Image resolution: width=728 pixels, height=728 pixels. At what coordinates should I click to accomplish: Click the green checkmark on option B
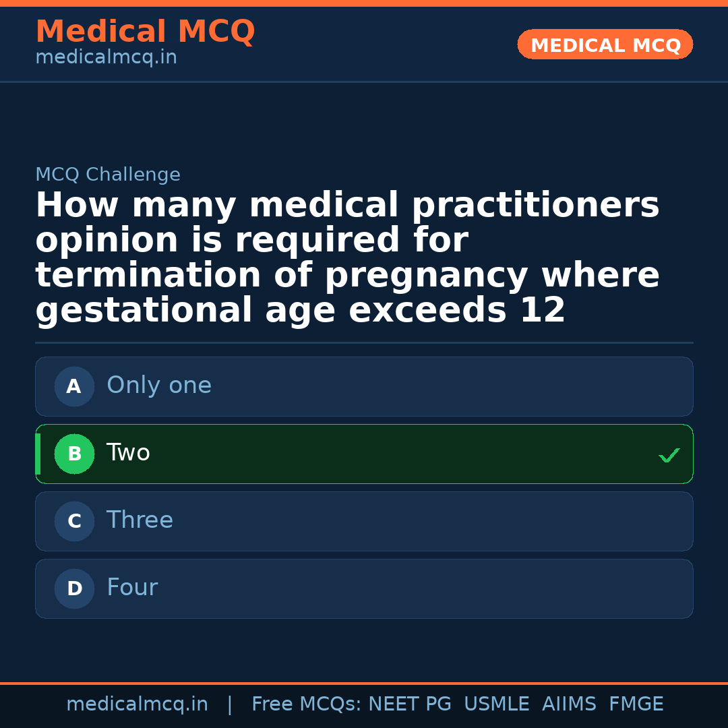point(669,454)
